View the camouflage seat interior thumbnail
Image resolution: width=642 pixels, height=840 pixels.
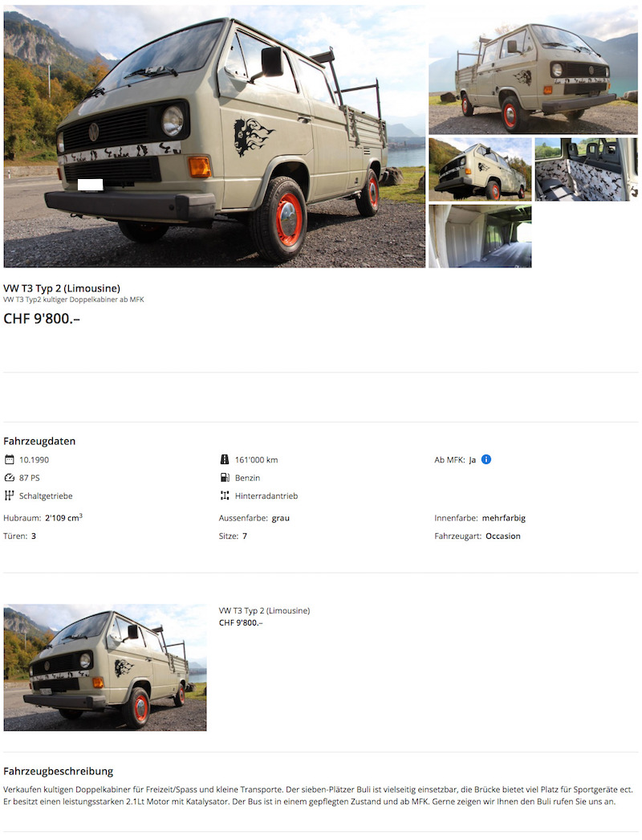pyautogui.click(x=587, y=169)
